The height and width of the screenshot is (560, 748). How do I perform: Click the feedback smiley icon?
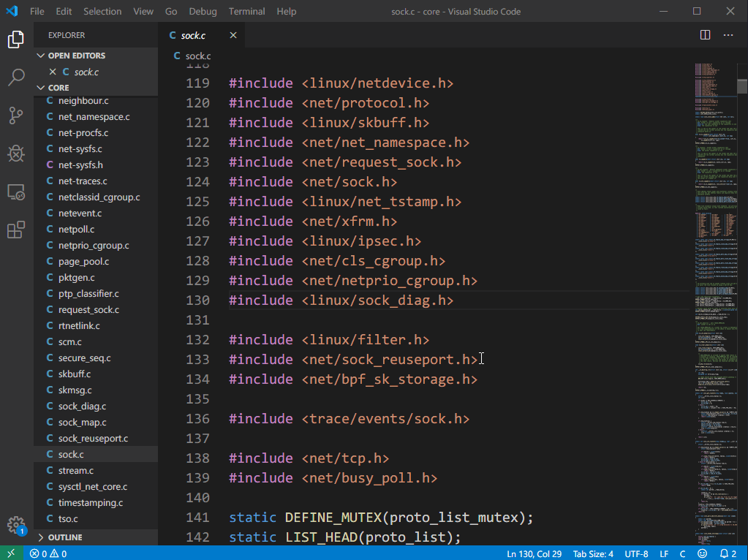[702, 554]
